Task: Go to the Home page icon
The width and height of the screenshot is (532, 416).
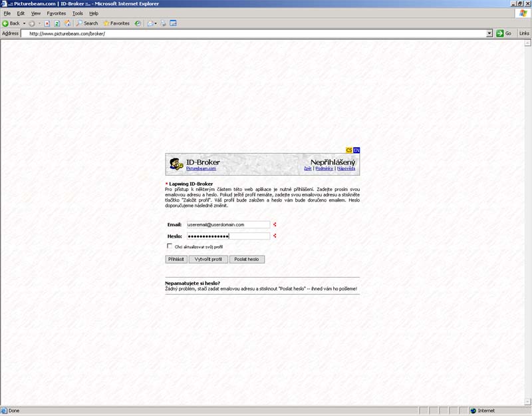Action: pos(67,23)
